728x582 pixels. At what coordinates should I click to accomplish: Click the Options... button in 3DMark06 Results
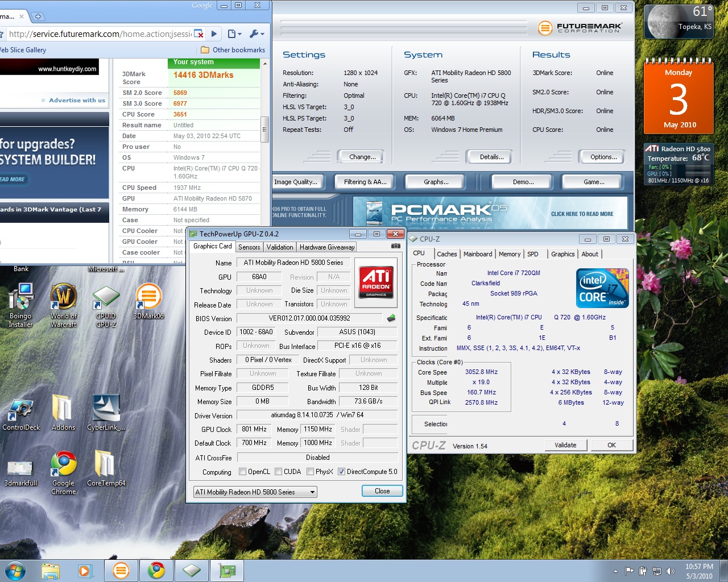[603, 157]
